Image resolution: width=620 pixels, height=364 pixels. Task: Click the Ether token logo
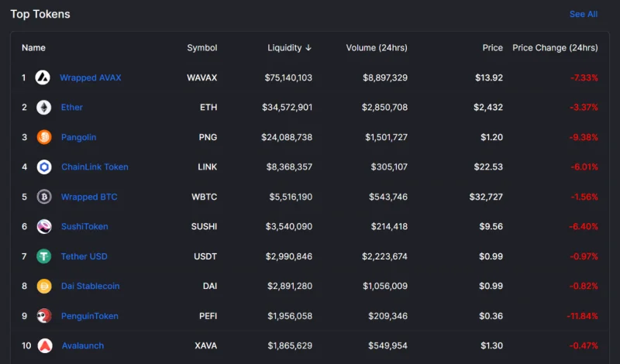tap(44, 107)
